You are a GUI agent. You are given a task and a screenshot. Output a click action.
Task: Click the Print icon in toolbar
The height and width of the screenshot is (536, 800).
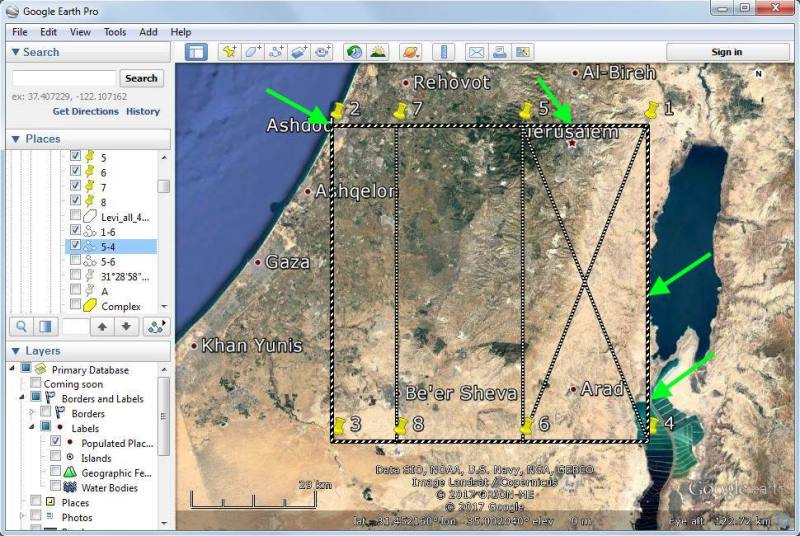499,52
